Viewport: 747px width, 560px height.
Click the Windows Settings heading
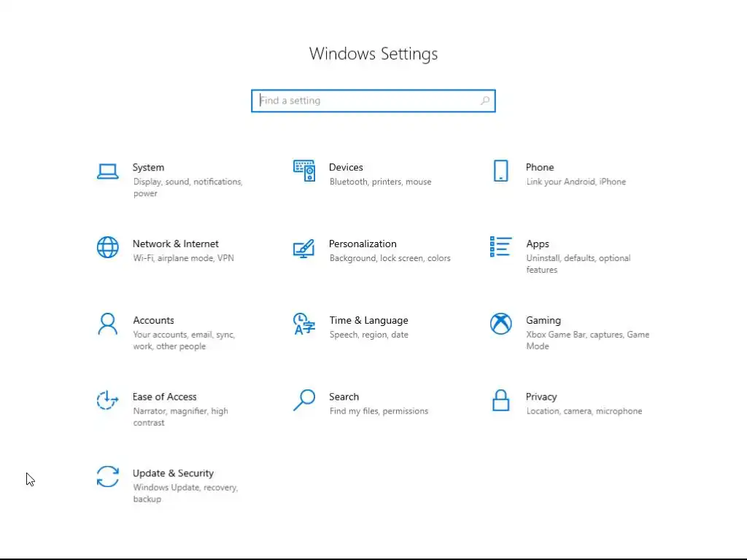[373, 54]
